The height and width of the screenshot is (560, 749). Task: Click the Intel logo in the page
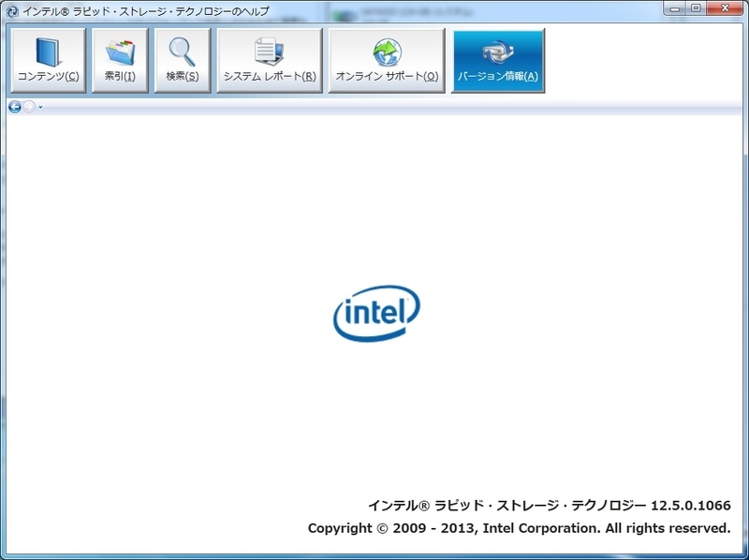tap(376, 314)
